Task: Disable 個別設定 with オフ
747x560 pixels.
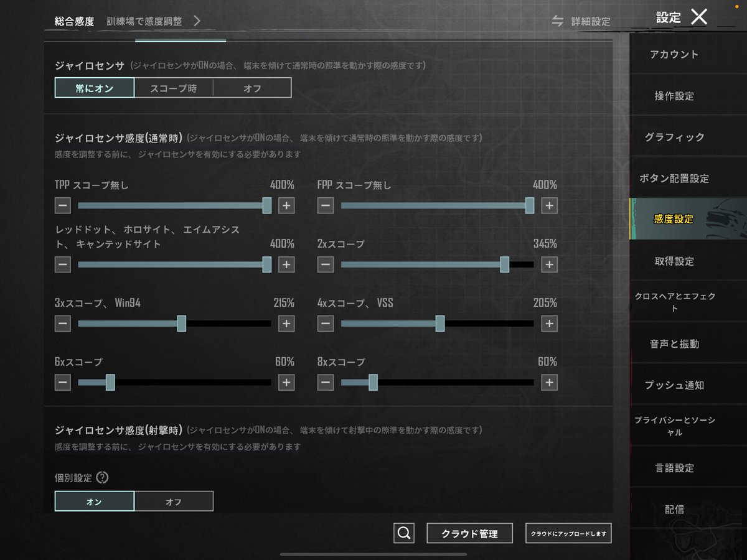Action: [x=174, y=502]
